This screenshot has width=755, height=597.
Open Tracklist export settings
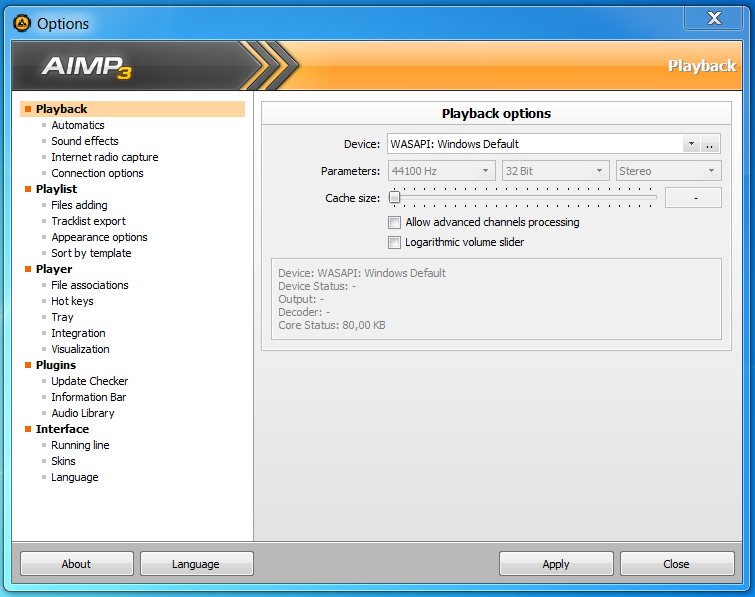coord(88,221)
